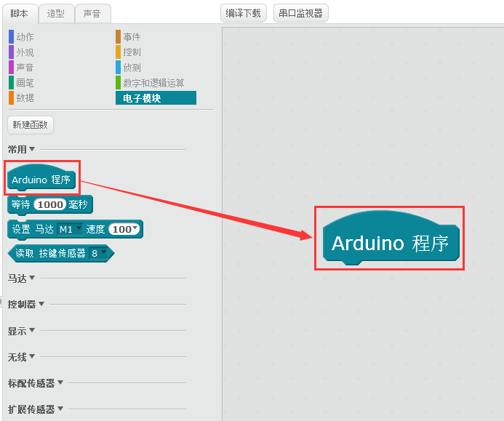
Task: Collapse the 常用 section
Action: (x=21, y=149)
